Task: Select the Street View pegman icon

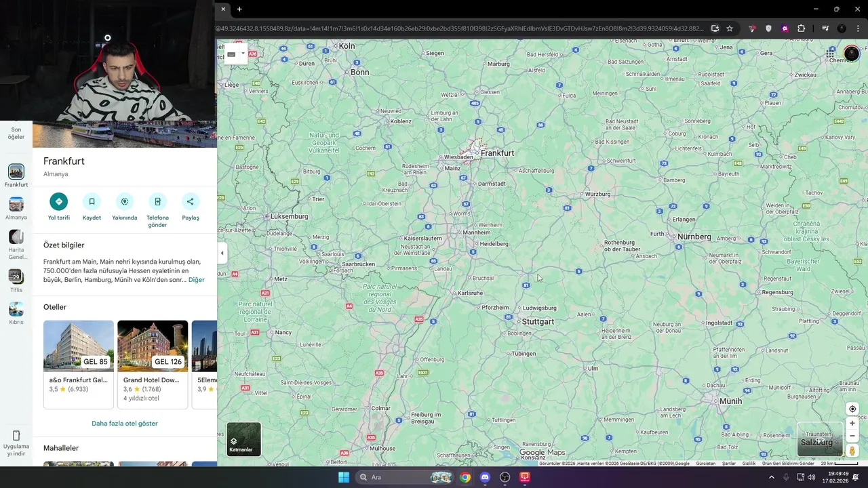Action: coord(852,451)
